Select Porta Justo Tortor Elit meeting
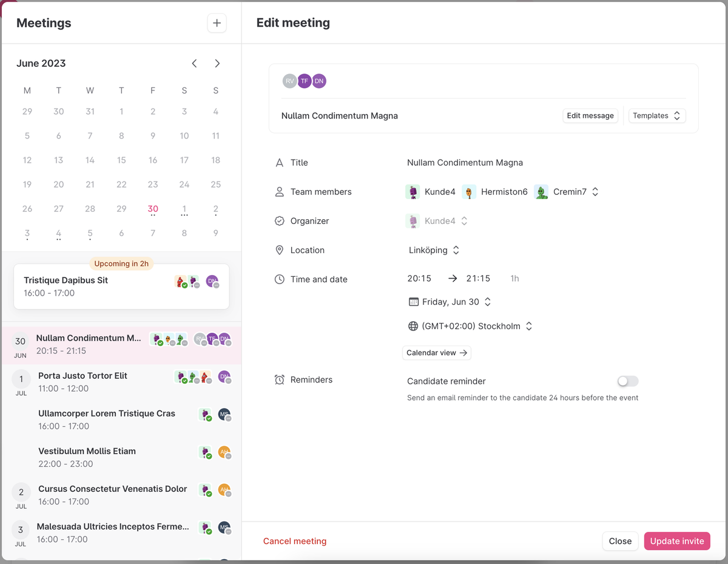 pos(83,376)
